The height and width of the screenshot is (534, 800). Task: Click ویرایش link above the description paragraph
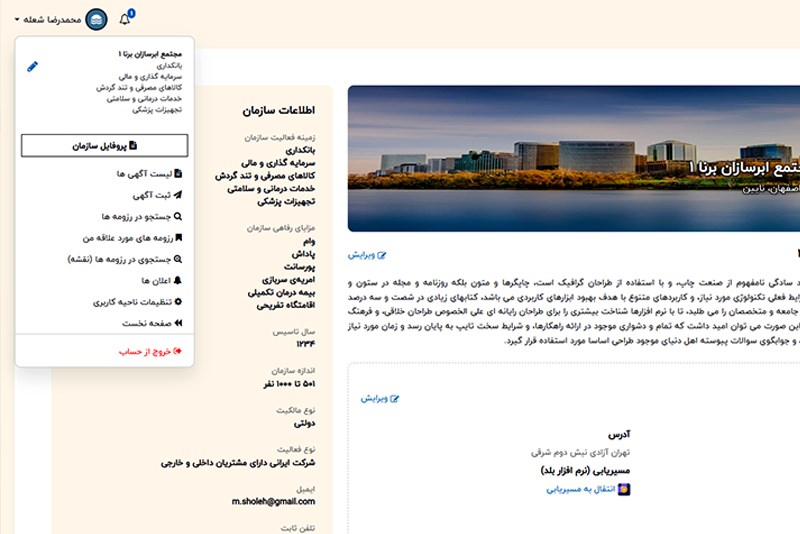point(367,255)
